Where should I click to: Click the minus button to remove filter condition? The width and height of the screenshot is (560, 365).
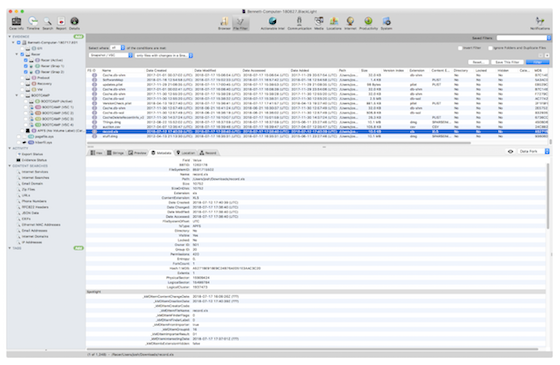click(540, 55)
